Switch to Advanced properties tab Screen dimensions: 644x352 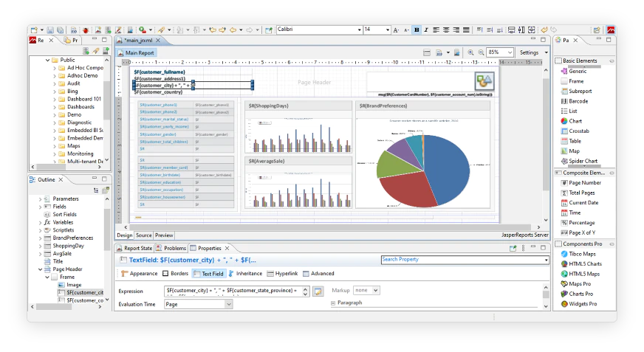pyautogui.click(x=318, y=274)
